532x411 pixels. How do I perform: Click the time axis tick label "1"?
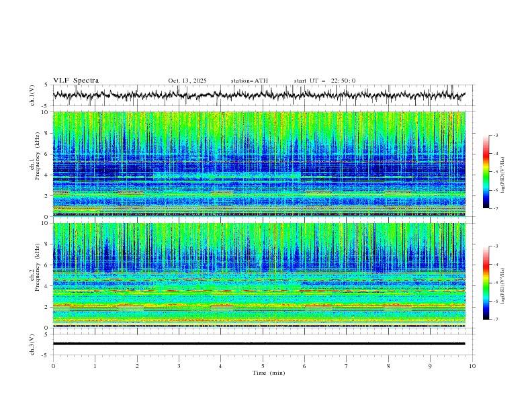pyautogui.click(x=95, y=366)
